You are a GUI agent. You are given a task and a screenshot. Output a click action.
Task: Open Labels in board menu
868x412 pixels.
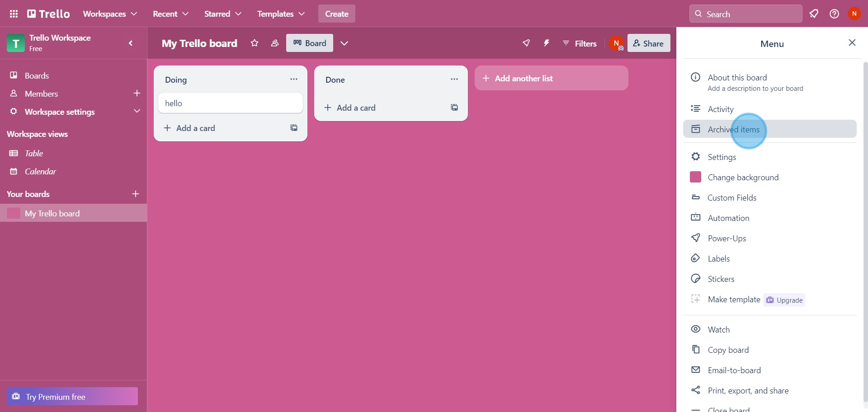(x=770, y=259)
